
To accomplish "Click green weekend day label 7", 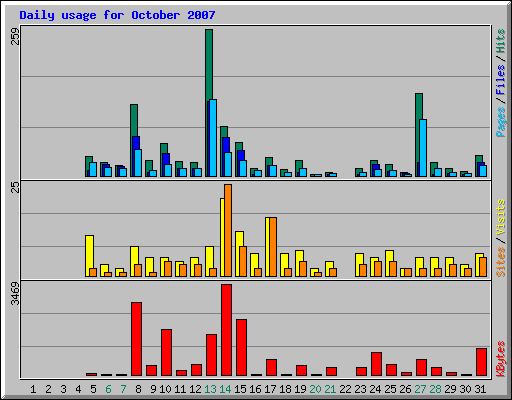I will (123, 389).
